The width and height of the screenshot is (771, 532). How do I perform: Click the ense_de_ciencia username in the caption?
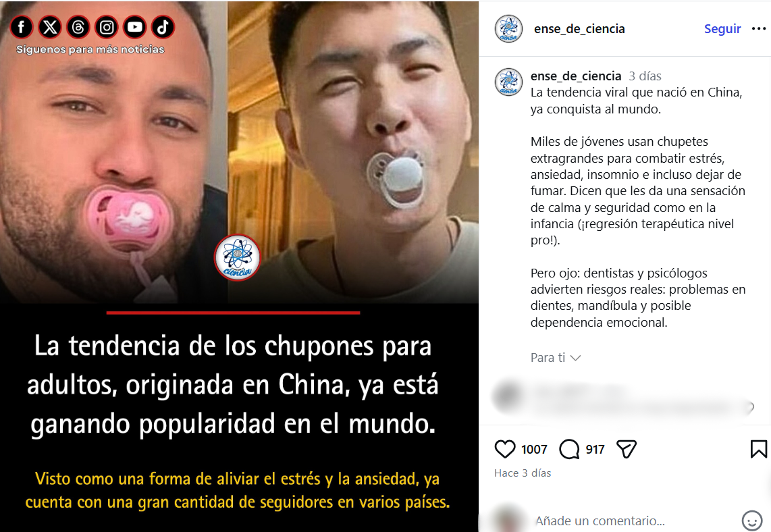tap(576, 76)
